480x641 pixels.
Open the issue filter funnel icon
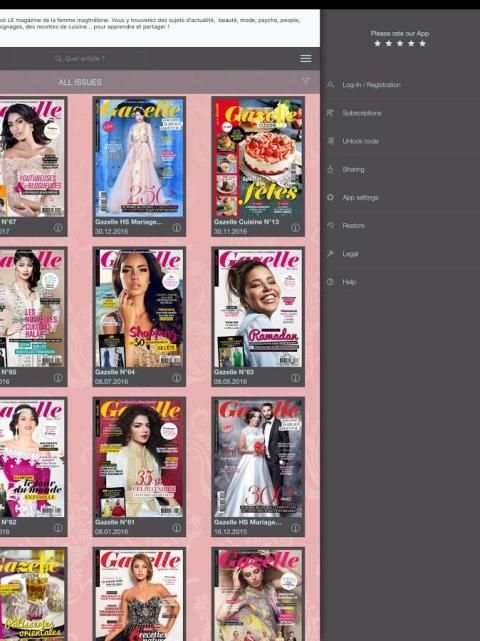point(305,81)
